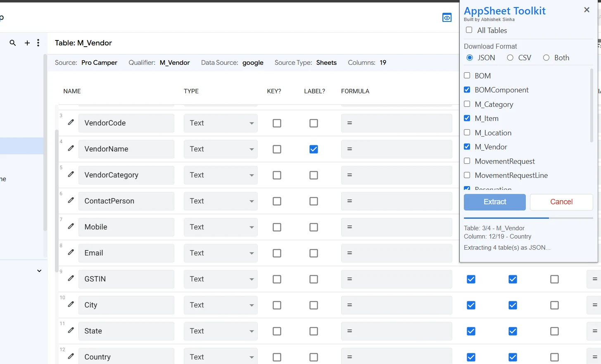
Task: Click the extraction progress bar
Action: point(528,218)
